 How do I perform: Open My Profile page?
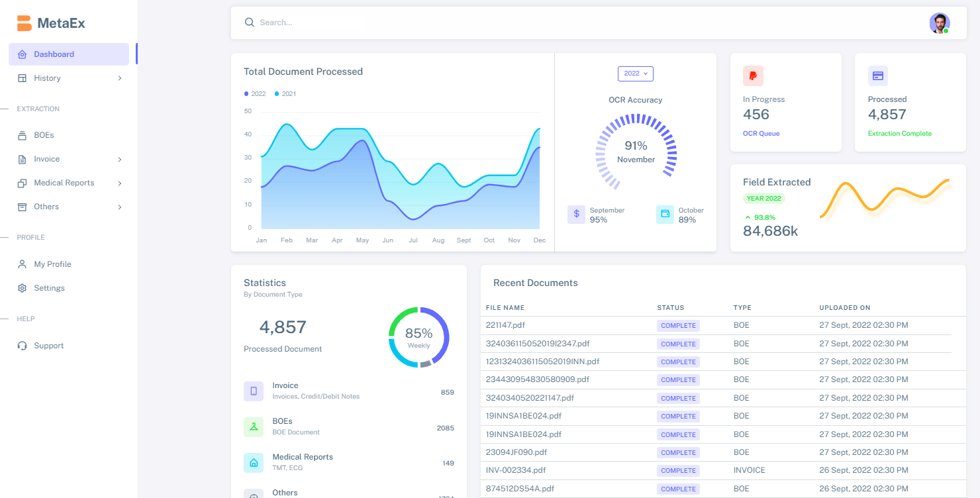click(69, 264)
